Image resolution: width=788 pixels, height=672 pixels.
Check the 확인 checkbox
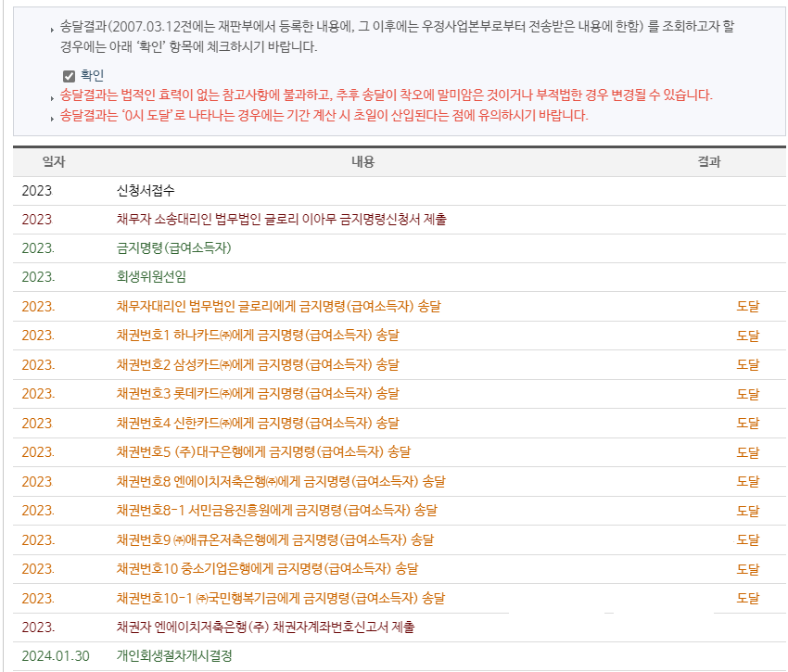(69, 76)
